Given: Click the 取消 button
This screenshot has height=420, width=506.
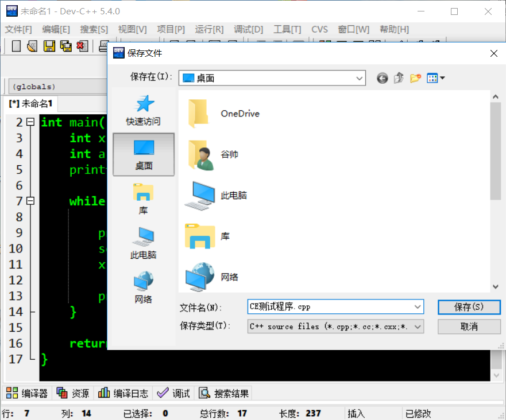Looking at the screenshot, I should pos(469,327).
